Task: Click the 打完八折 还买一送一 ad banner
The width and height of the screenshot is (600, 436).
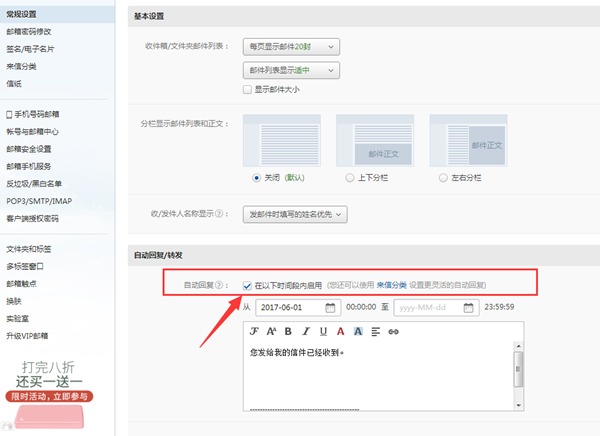Action: (49, 394)
